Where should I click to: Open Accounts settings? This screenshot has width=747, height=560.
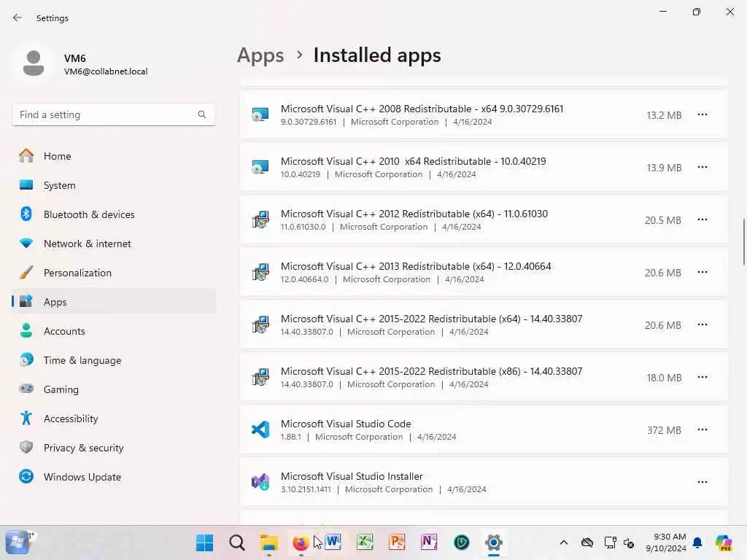point(113,331)
